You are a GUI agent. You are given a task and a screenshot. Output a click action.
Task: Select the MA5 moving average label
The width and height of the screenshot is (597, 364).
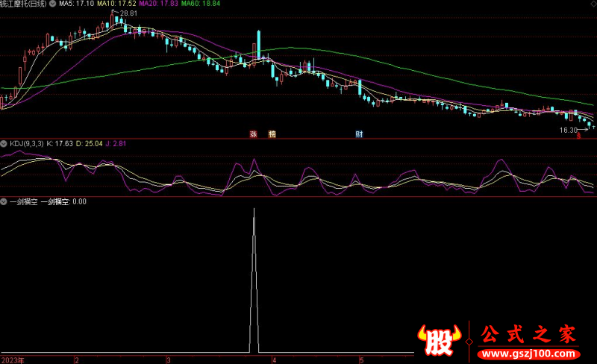[71, 4]
